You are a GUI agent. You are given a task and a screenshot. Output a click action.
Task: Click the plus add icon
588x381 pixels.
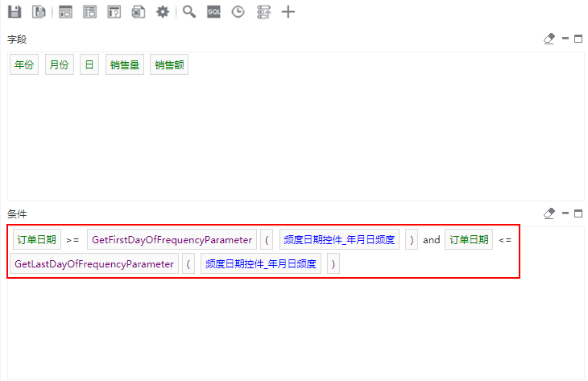[288, 12]
